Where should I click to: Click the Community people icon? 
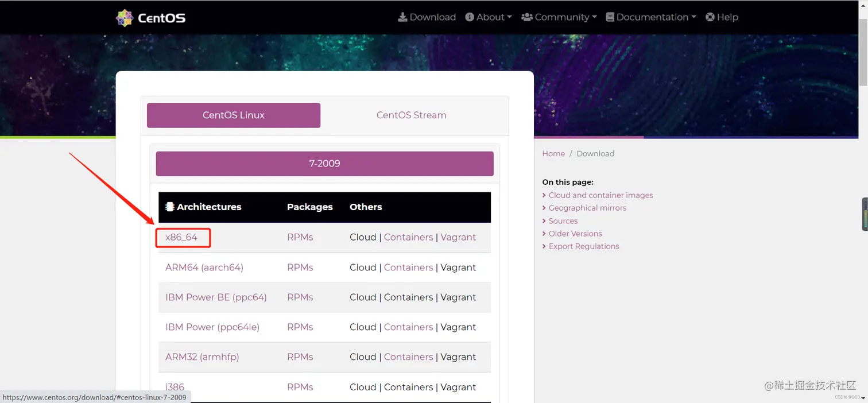tap(527, 17)
